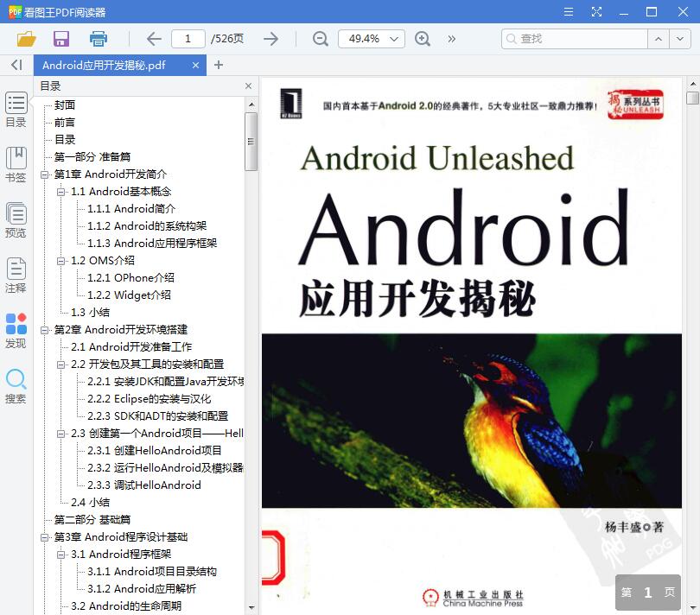Add a new tab with the plus button
This screenshot has width=700, height=615.
[219, 65]
